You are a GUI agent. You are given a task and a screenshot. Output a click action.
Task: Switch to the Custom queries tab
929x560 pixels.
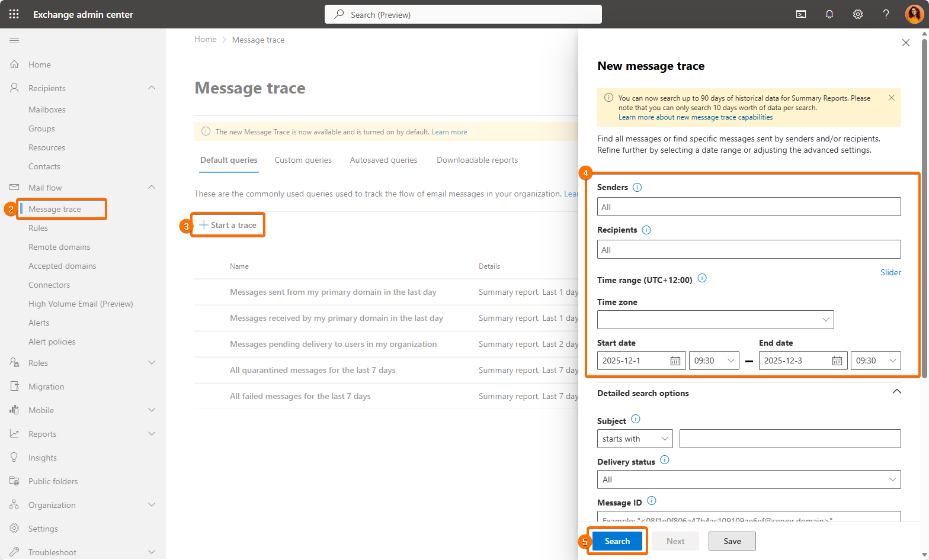303,160
